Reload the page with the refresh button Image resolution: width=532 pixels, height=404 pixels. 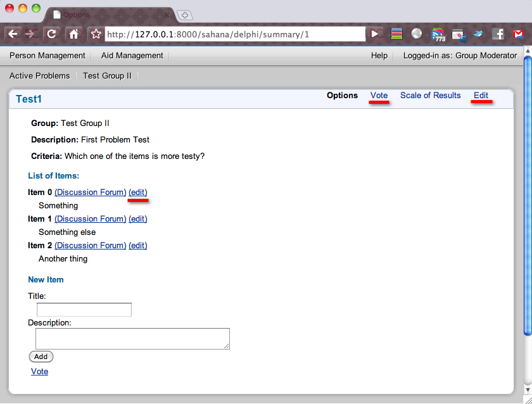[x=53, y=34]
